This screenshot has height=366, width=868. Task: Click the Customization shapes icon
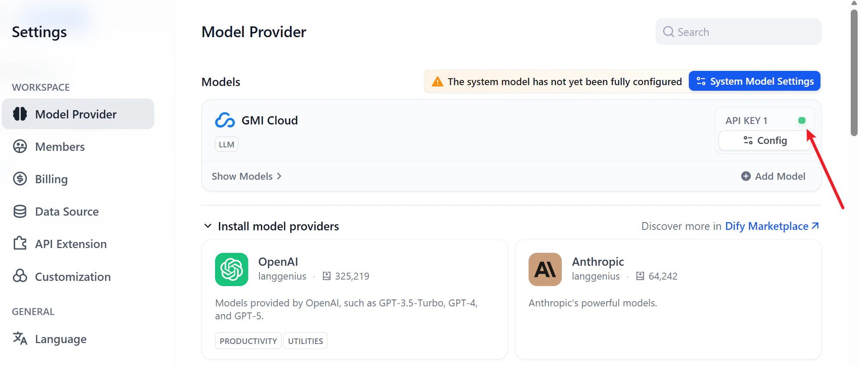(20, 276)
